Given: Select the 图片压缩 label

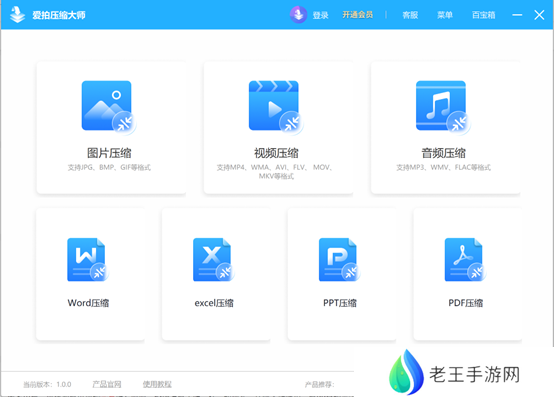Looking at the screenshot, I should pyautogui.click(x=109, y=153).
